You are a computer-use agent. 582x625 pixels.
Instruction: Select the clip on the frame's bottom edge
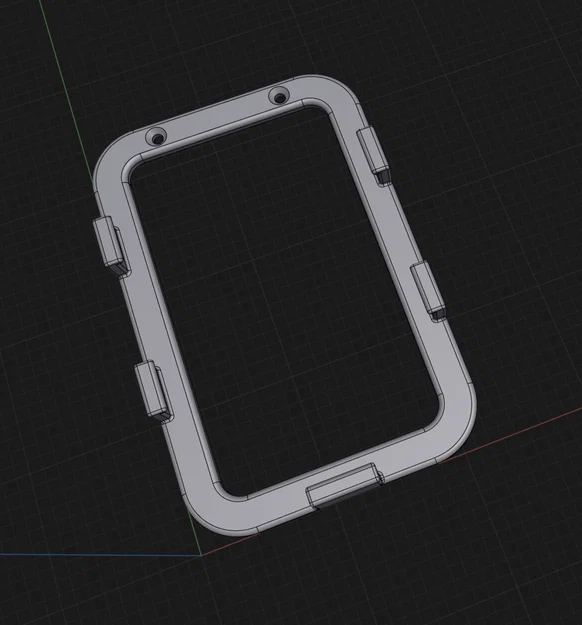[x=345, y=485]
